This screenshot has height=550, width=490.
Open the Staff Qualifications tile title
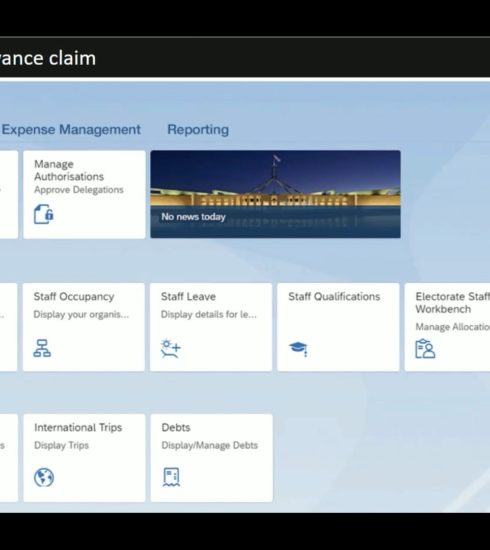[334, 296]
